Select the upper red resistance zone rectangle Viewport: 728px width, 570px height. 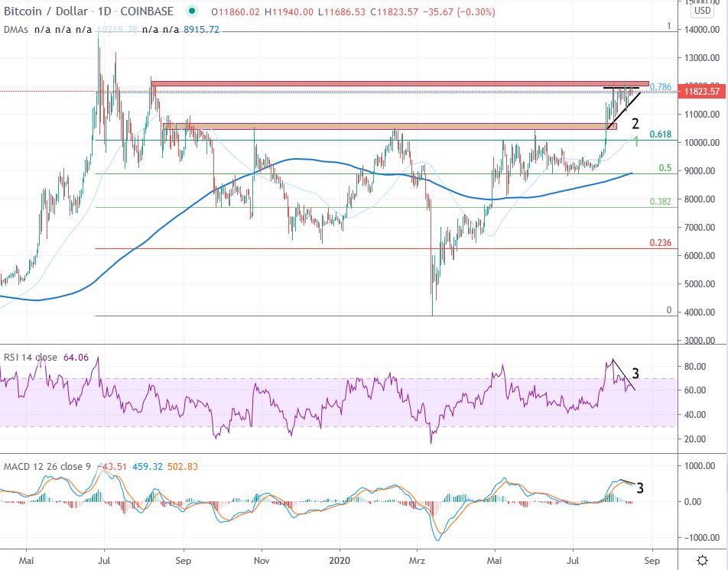pos(398,83)
